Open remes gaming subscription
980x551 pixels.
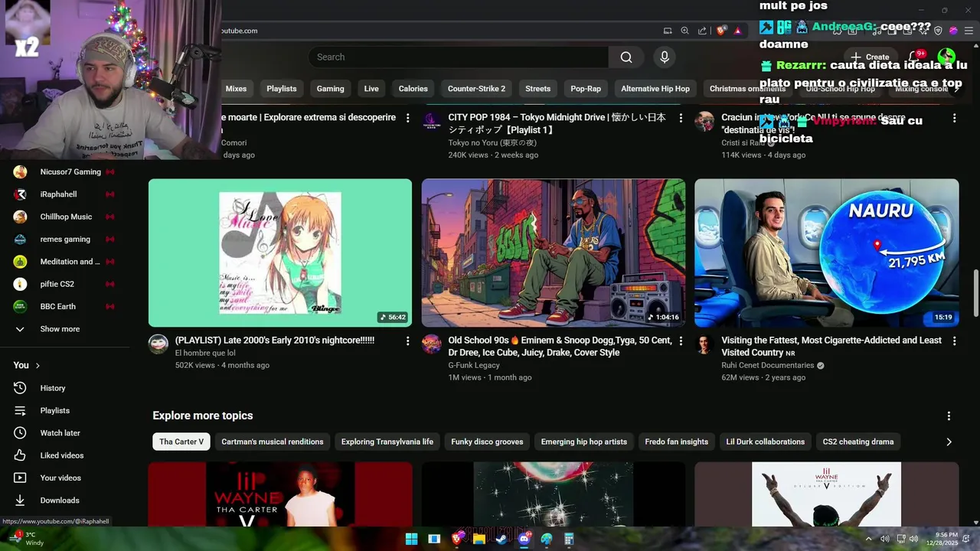coord(64,240)
